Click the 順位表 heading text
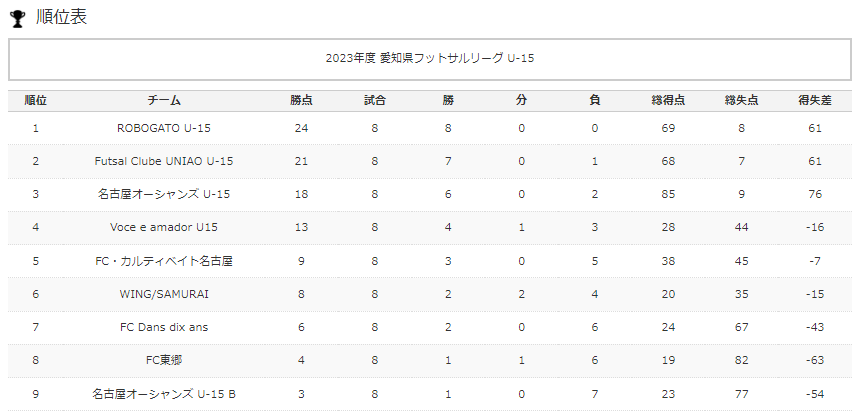 [62, 18]
